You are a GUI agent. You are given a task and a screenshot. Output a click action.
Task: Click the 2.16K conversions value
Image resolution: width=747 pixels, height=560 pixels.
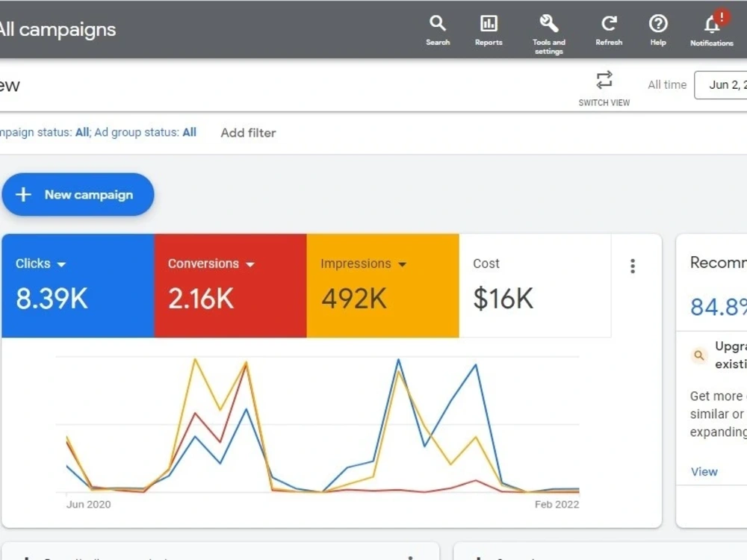[201, 299]
